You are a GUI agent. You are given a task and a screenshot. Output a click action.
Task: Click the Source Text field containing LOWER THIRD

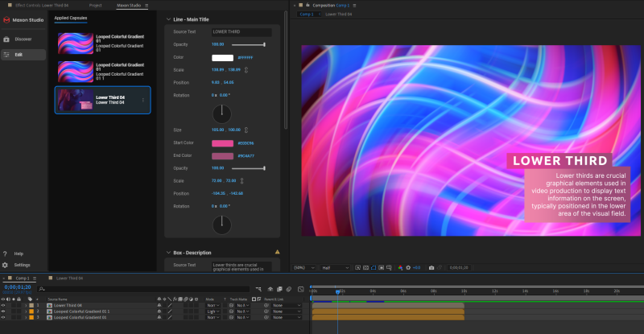(x=240, y=31)
